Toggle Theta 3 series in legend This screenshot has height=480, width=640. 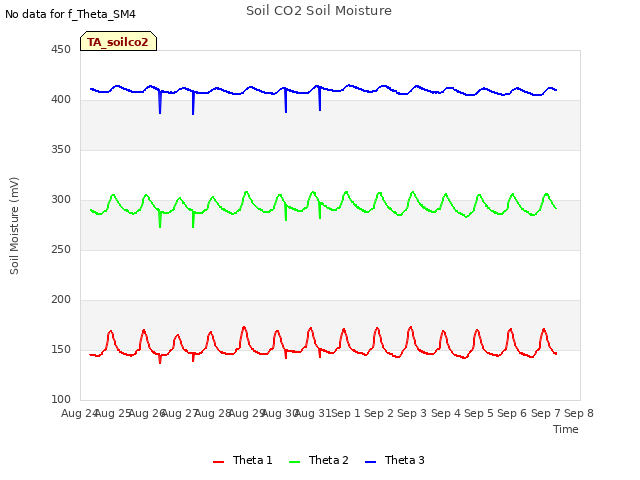pyautogui.click(x=395, y=460)
